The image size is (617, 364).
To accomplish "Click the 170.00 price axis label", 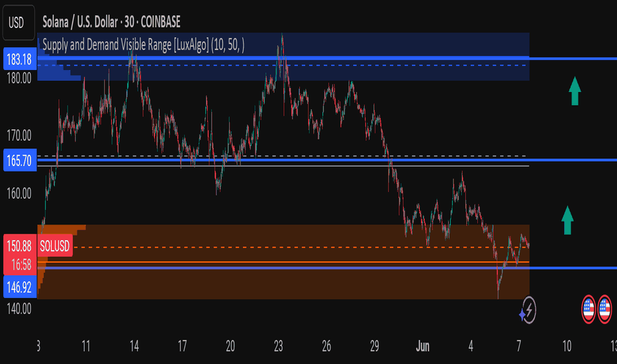I will [19, 136].
